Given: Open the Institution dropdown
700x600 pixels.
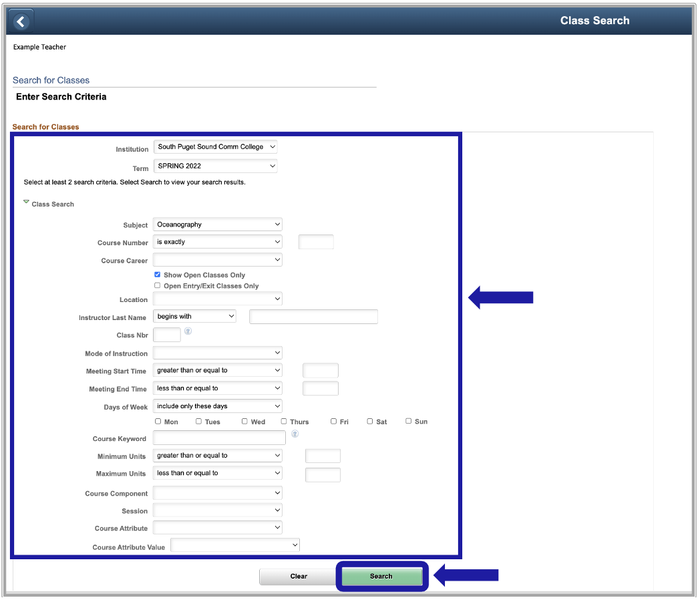Looking at the screenshot, I should 215,147.
